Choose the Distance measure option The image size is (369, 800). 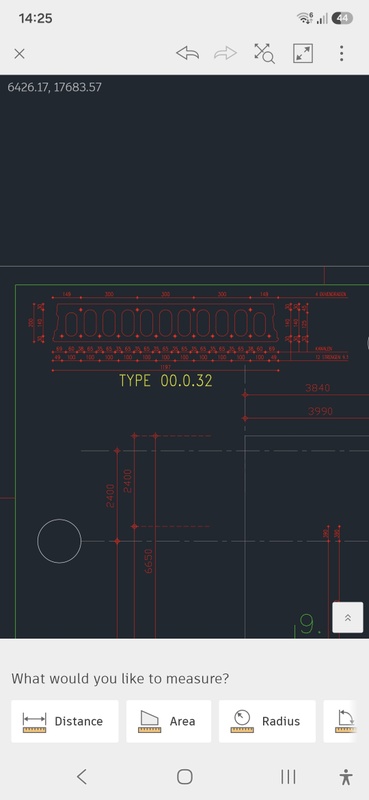pyautogui.click(x=65, y=721)
